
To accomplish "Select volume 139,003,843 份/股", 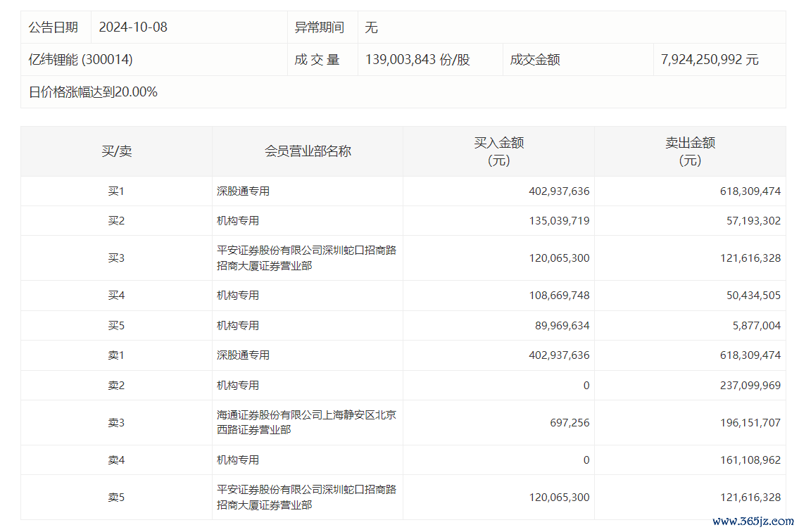I will (417, 60).
